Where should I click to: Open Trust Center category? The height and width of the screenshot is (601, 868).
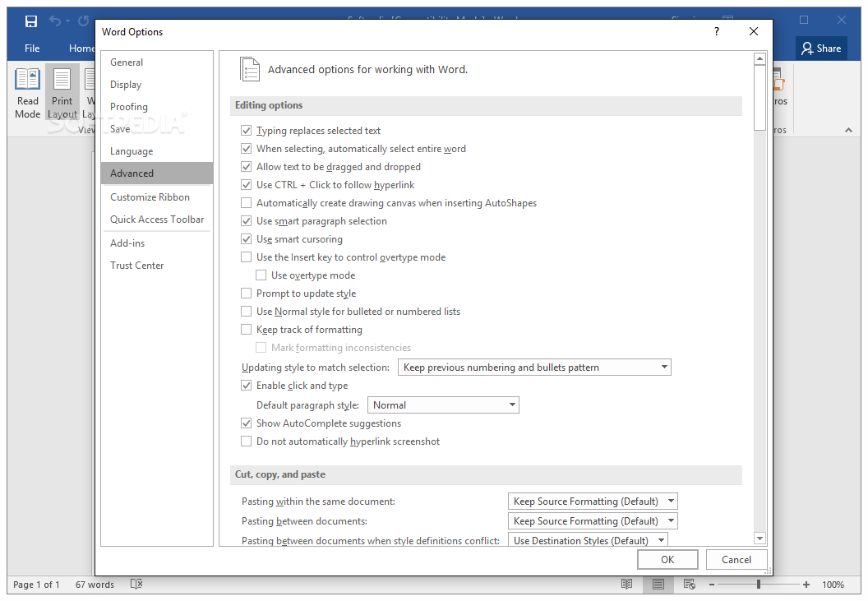point(157,266)
